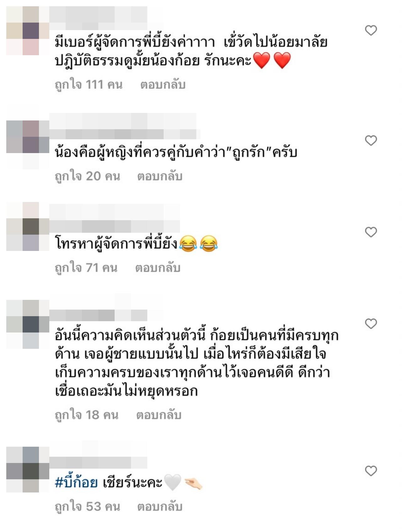
Task: Tap the heart on the long opinion comment
Action: pos(371,324)
